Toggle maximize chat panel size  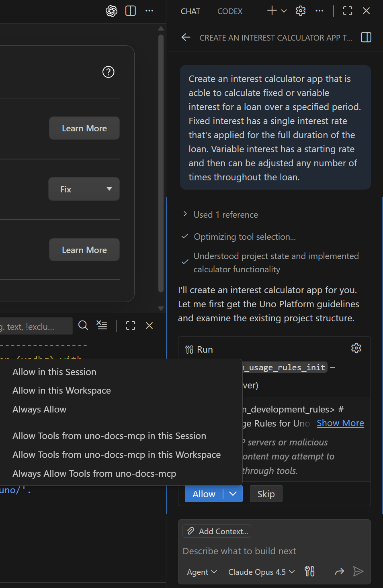348,11
